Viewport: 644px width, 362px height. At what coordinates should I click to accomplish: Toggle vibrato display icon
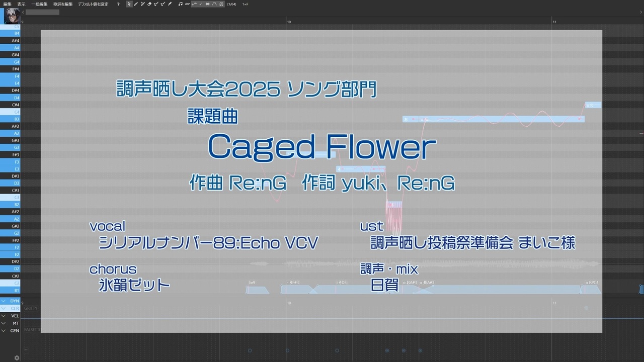pyautogui.click(x=187, y=4)
